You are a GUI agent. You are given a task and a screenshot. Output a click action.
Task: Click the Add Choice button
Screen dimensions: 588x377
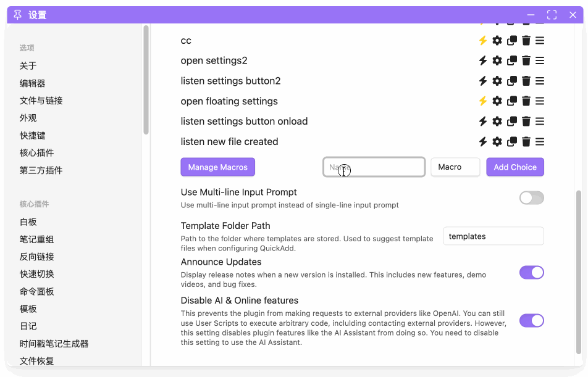(514, 167)
